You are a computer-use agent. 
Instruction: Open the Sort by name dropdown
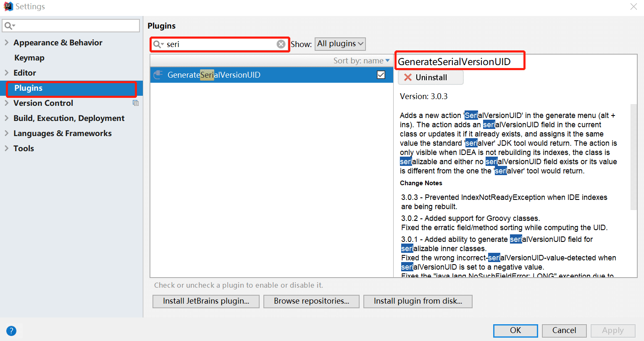tap(361, 61)
